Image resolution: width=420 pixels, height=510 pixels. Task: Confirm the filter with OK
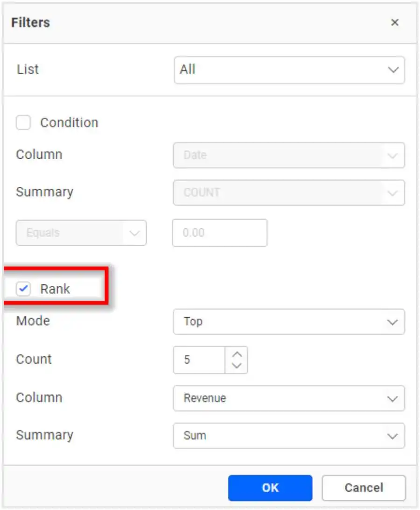271,488
